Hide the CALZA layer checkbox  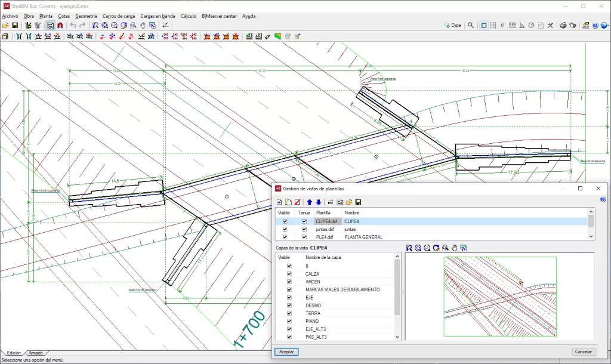click(x=289, y=274)
